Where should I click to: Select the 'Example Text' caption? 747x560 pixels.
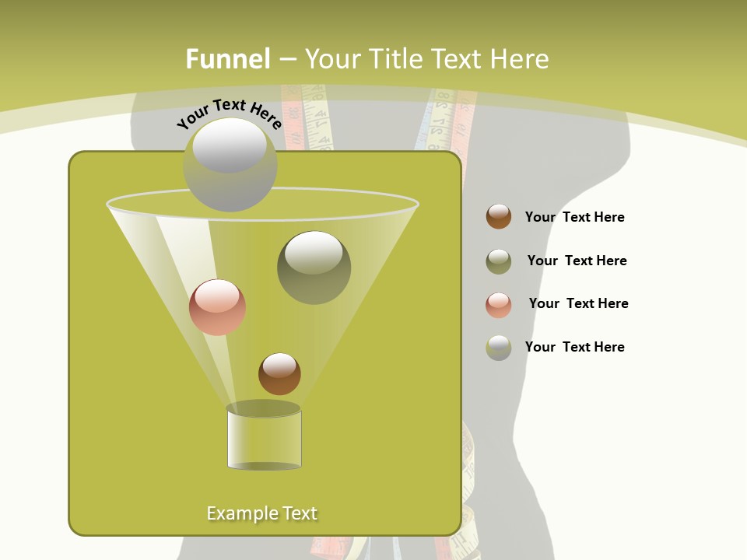[x=262, y=513]
